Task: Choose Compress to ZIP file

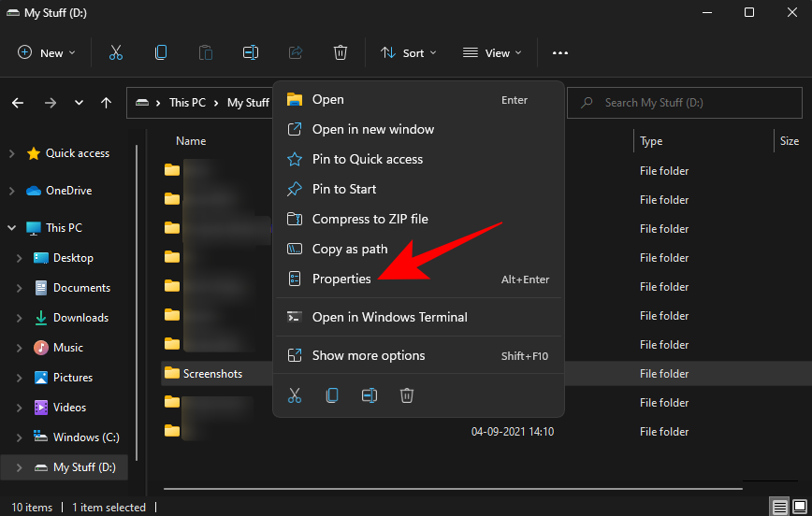Action: point(370,219)
